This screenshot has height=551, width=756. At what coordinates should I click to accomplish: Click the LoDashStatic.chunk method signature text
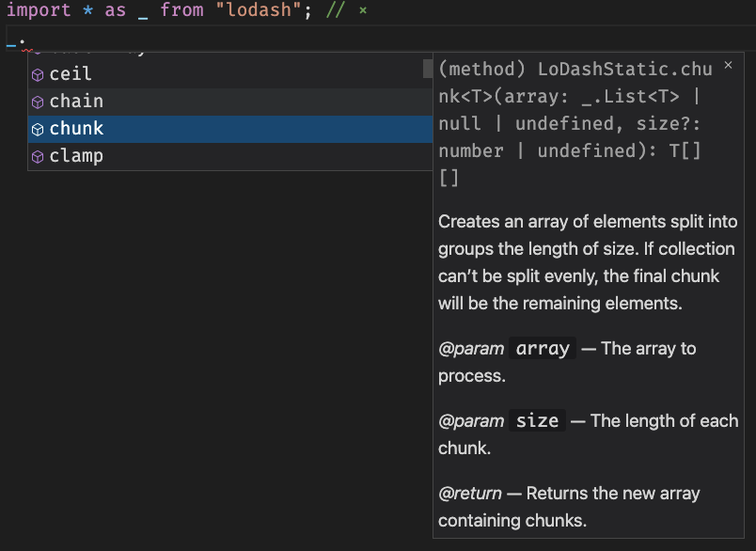click(x=575, y=123)
